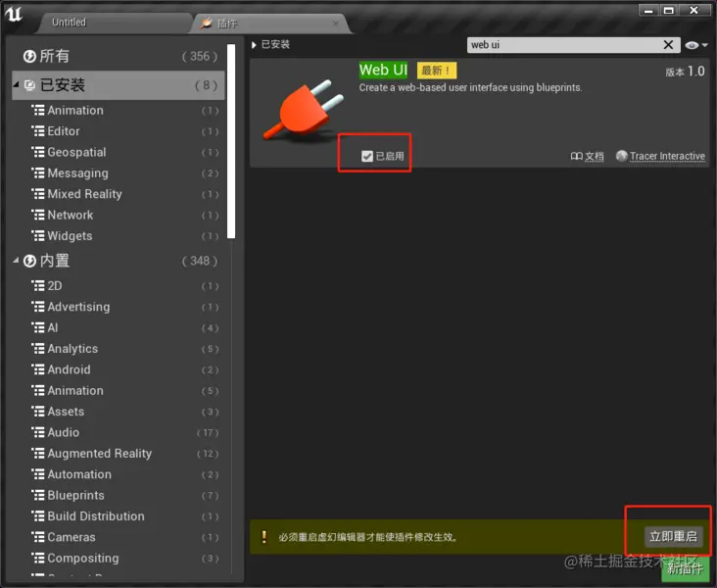This screenshot has height=588, width=717.
Task: Click the Blueprints category list icon
Action: click(x=38, y=495)
